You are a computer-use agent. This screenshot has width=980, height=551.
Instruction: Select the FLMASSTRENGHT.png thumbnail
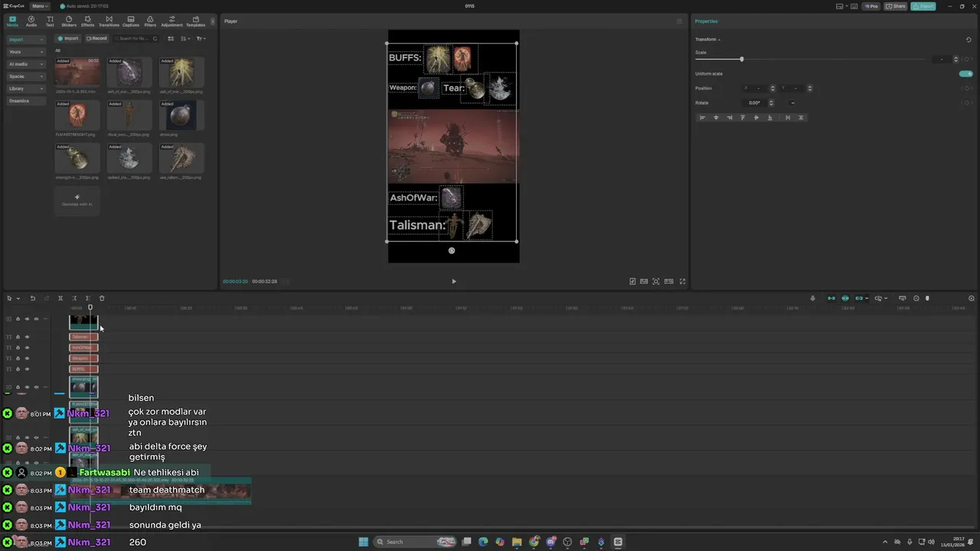click(77, 116)
